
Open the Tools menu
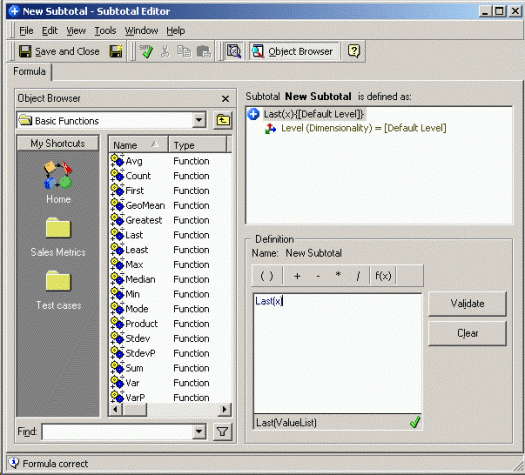click(x=105, y=31)
